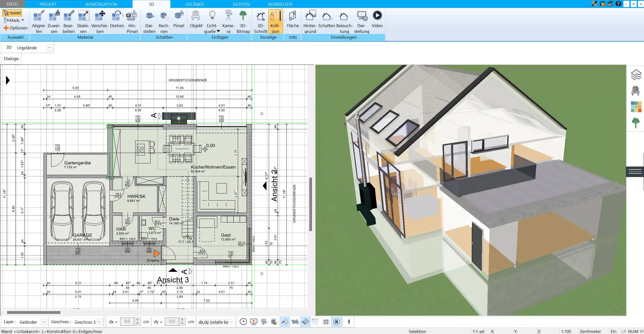
Task: Open Hintergrund settings
Action: coord(310,22)
